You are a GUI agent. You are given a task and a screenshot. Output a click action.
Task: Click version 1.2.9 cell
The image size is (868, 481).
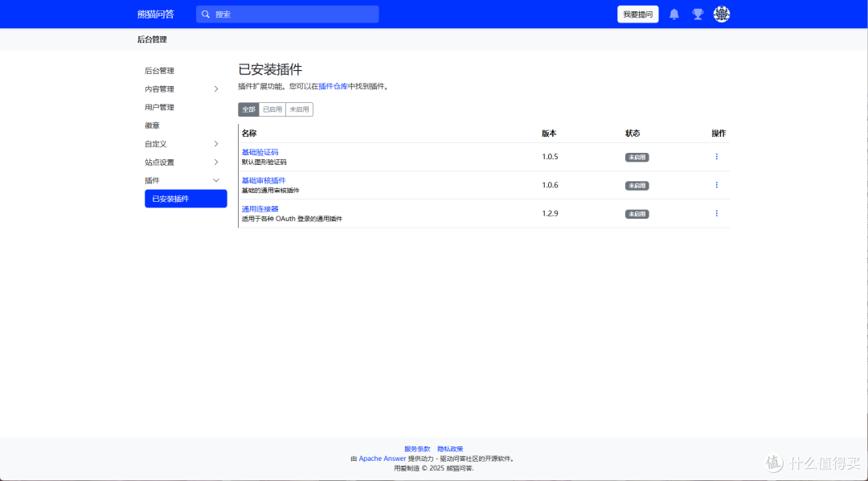click(x=550, y=213)
